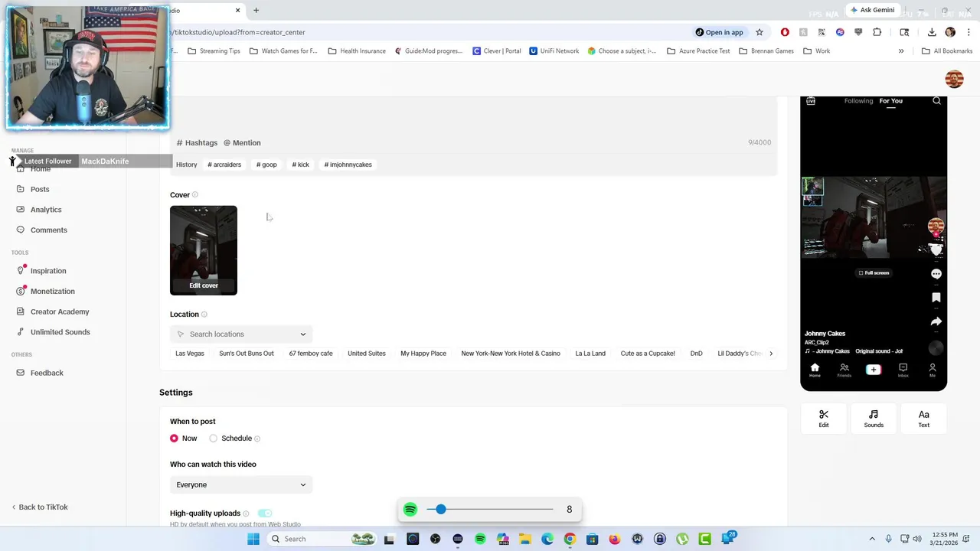Show Cover info tooltip icon

coord(195,195)
